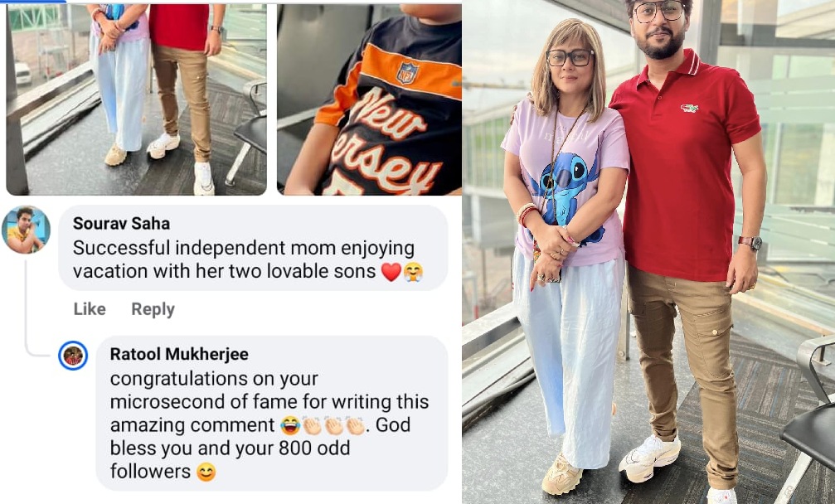This screenshot has width=835, height=504.
Task: Click the large photo of woman and man
Action: (648, 252)
